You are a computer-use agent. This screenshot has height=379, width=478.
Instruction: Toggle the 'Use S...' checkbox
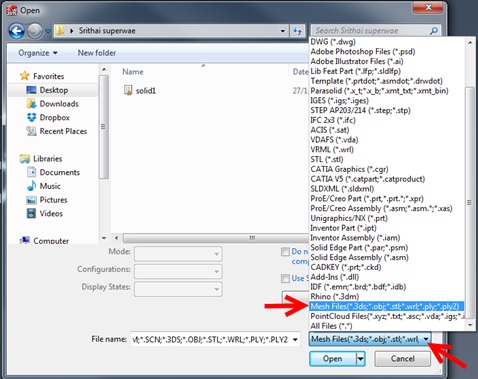285,278
